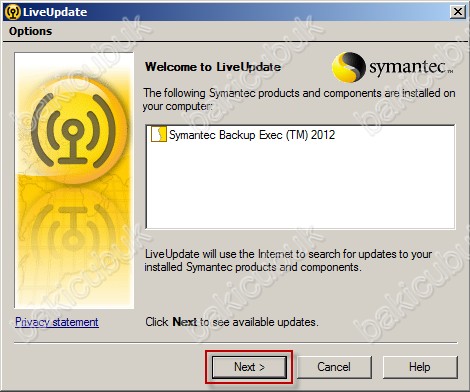
Task: Close the LiveUpdate window
Action: pos(458,12)
